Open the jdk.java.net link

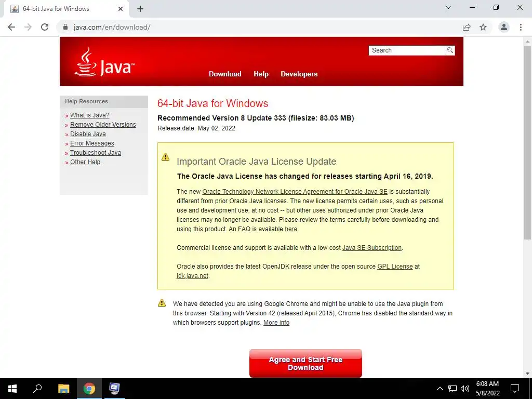(x=192, y=276)
